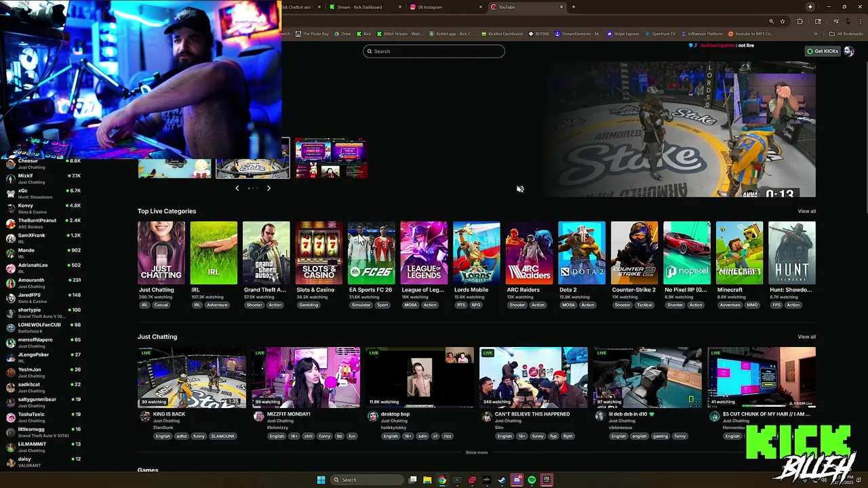Open the ARC Raiders category card
868x488 pixels.
[x=529, y=253]
